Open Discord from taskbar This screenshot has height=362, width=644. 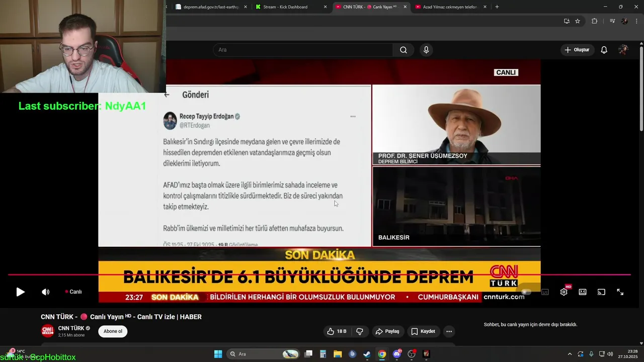point(397,354)
